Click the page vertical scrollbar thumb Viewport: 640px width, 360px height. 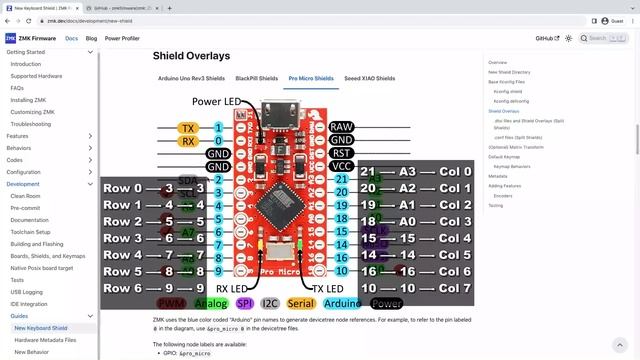[637, 140]
